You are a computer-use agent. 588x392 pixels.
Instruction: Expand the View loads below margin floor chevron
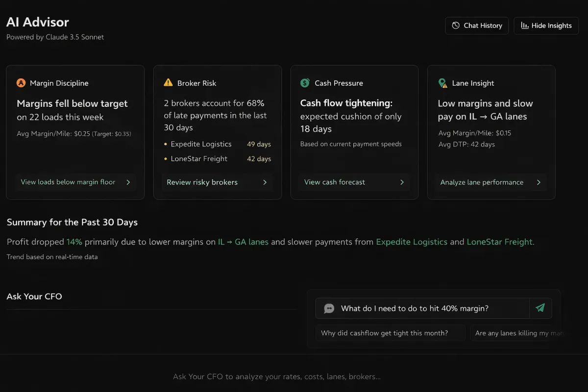coord(128,182)
